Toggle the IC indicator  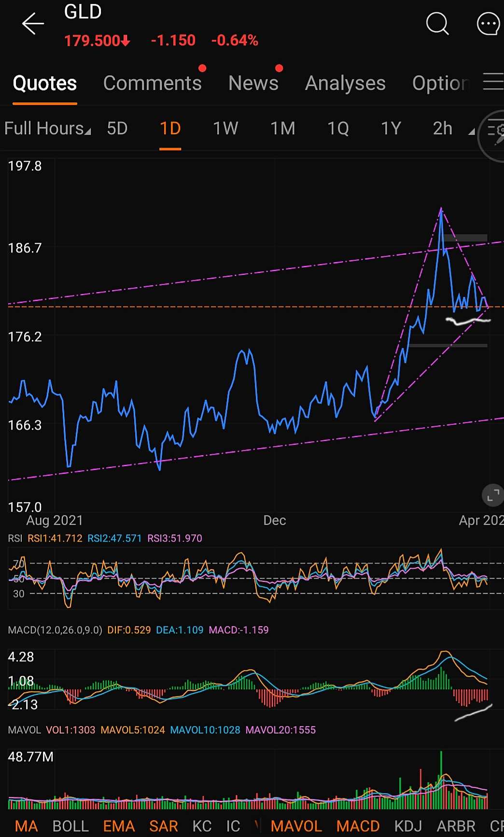pos(233,826)
